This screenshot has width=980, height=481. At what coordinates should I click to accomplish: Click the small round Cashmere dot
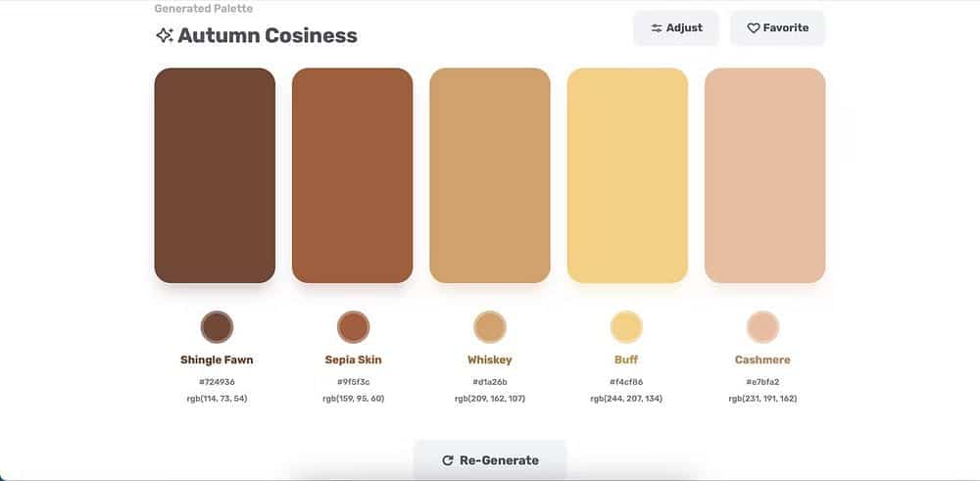(762, 326)
